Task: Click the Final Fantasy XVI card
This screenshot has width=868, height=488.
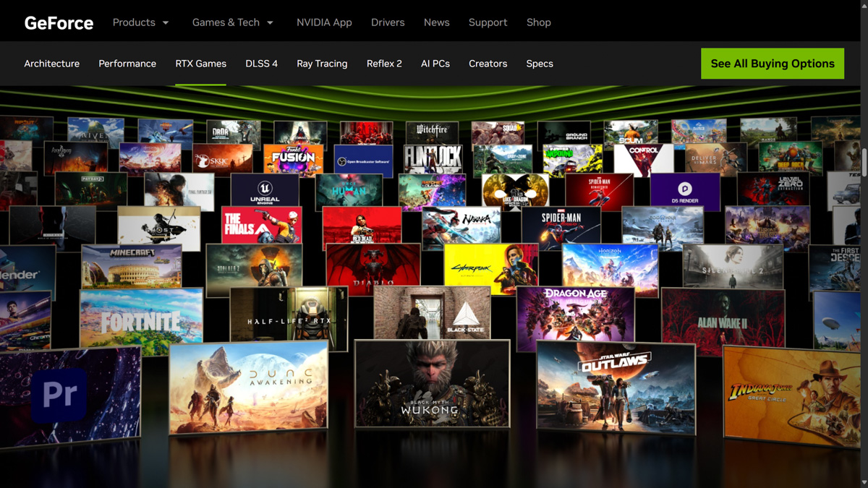Action: 179,192
